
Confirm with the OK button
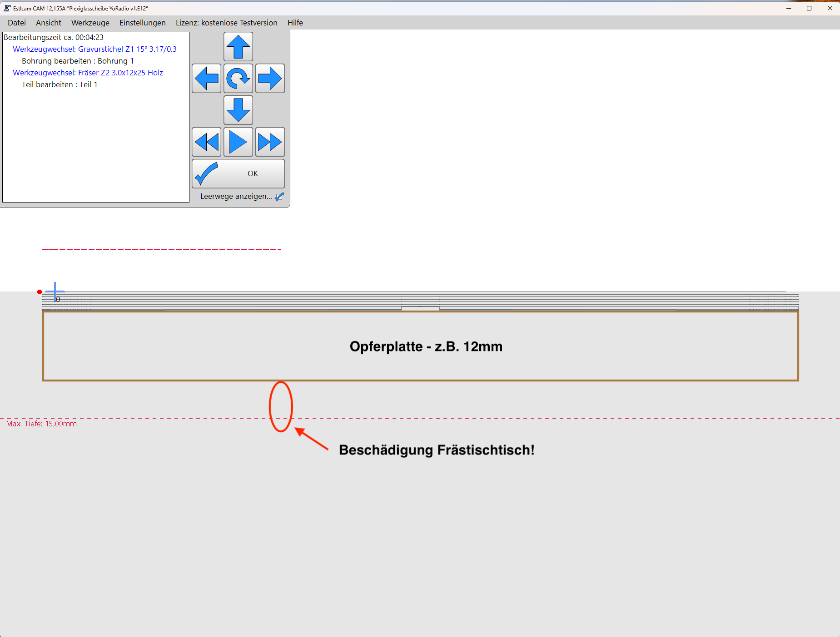tap(238, 173)
